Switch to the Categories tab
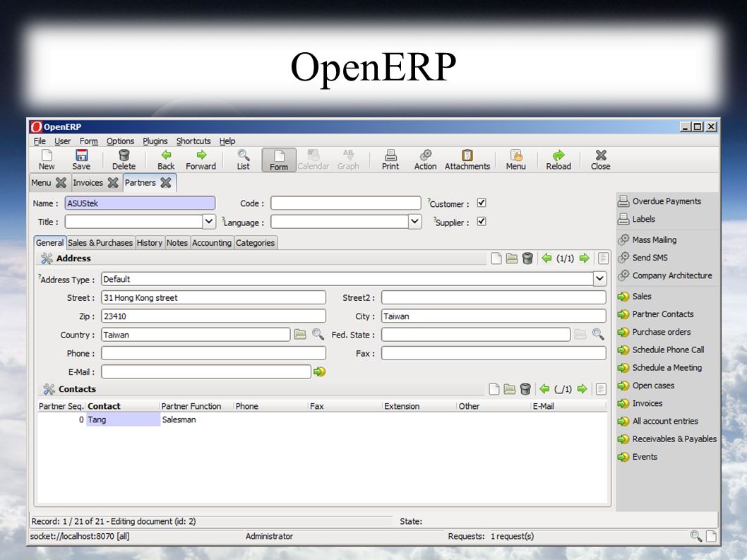Screen dimensions: 747x560 point(256,243)
